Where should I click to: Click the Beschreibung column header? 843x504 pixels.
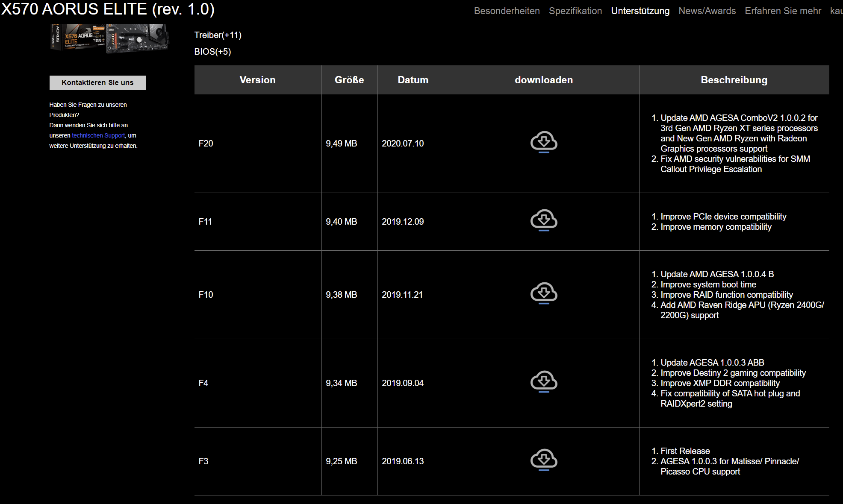[734, 80]
